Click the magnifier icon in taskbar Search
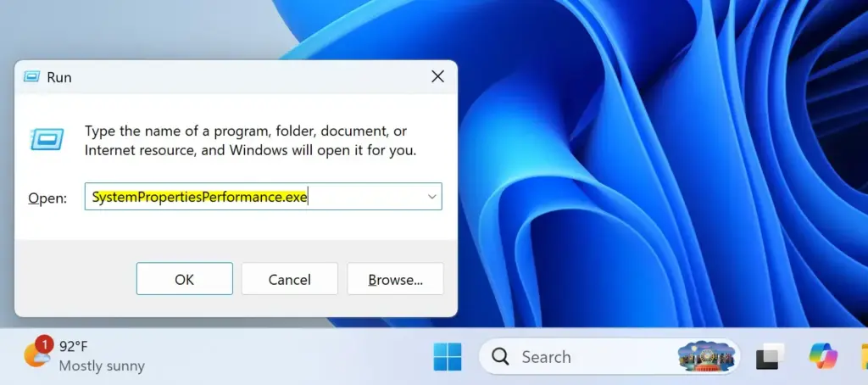868x385 pixels. pyautogui.click(x=500, y=357)
